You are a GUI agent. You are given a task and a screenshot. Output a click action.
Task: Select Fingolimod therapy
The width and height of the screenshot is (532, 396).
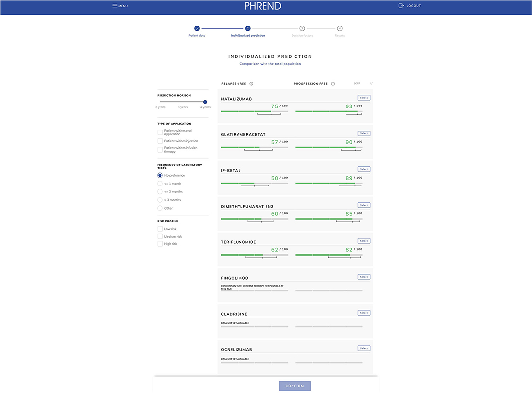[x=364, y=277]
